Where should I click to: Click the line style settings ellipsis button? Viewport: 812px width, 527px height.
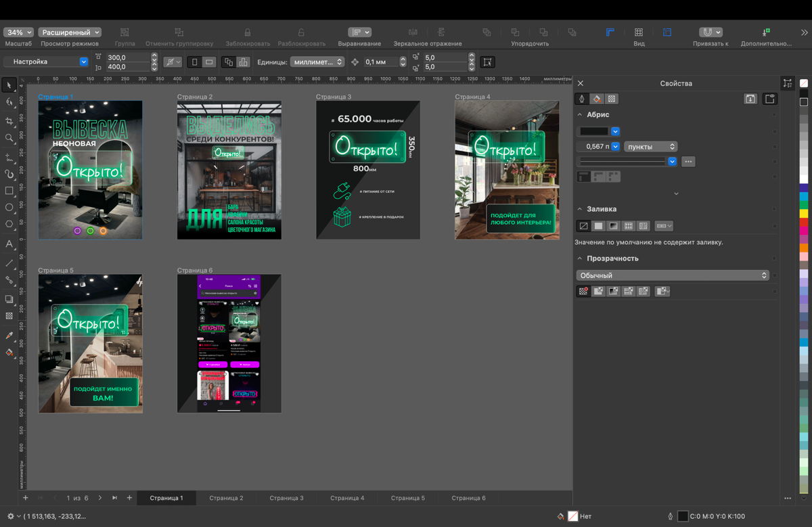point(688,161)
